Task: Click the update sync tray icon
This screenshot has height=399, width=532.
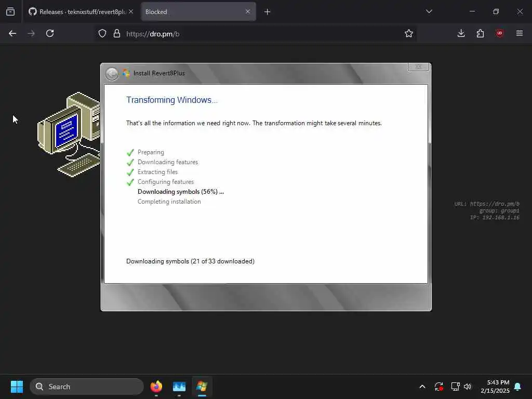Action: click(438, 387)
